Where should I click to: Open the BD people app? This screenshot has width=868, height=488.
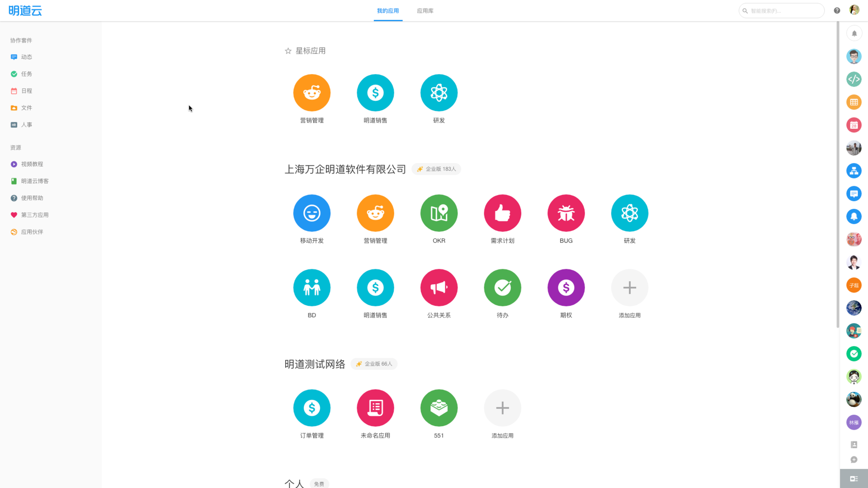[x=311, y=287]
